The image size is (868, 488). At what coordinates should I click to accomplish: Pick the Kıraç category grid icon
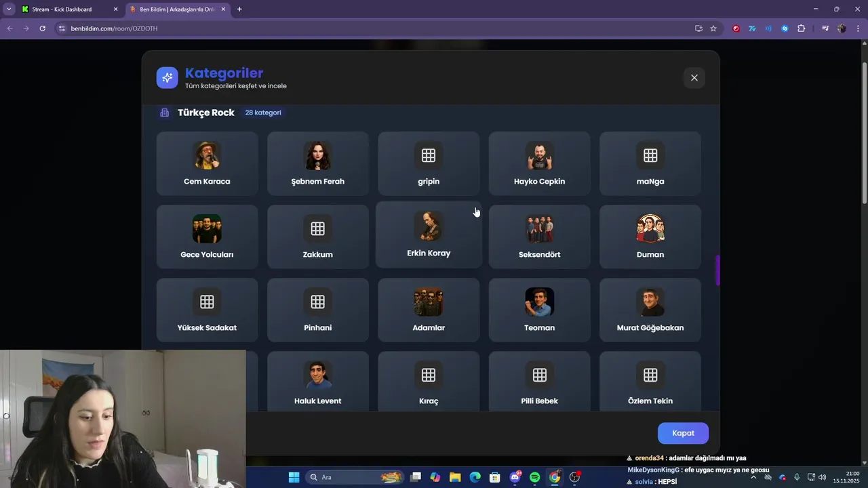point(429,375)
